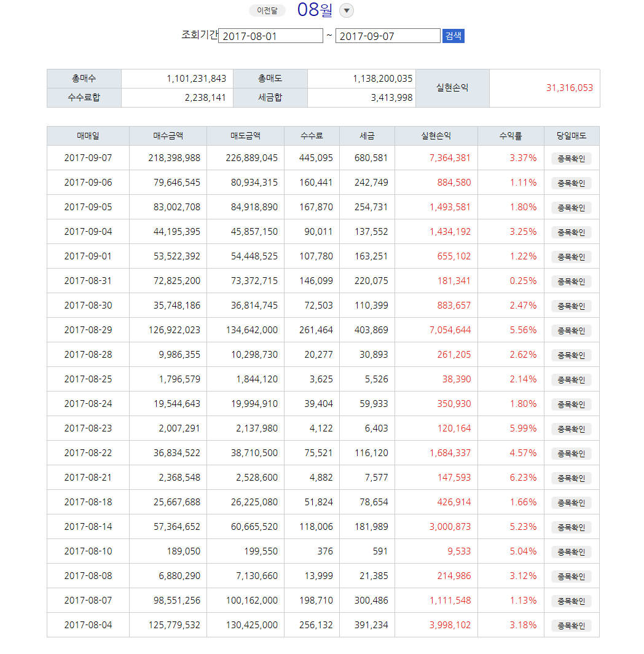Click 종목확인 for 2017-09-07 row

[571, 159]
